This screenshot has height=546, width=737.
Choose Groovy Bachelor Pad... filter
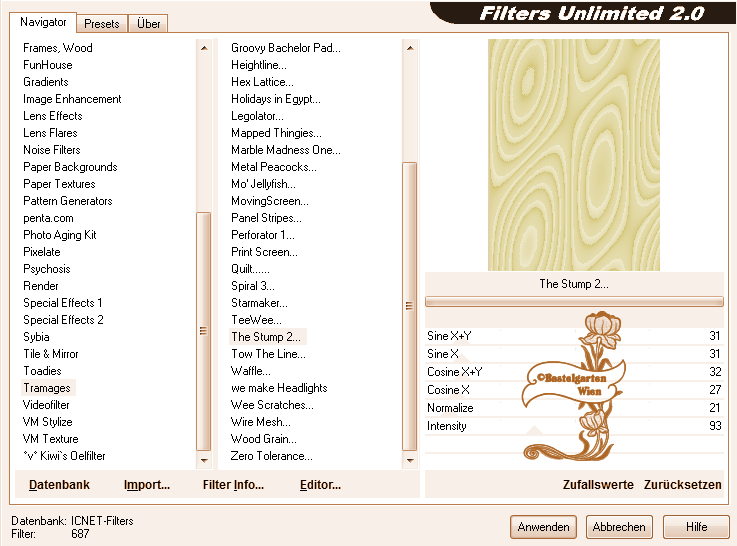click(x=286, y=48)
